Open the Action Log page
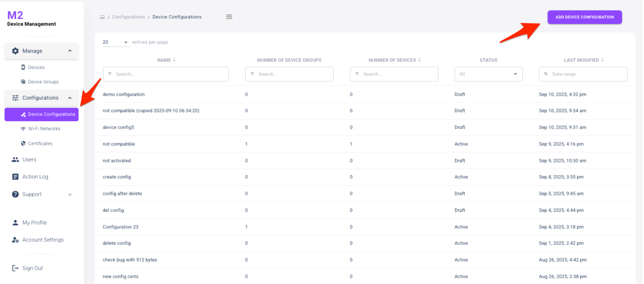 pos(35,177)
